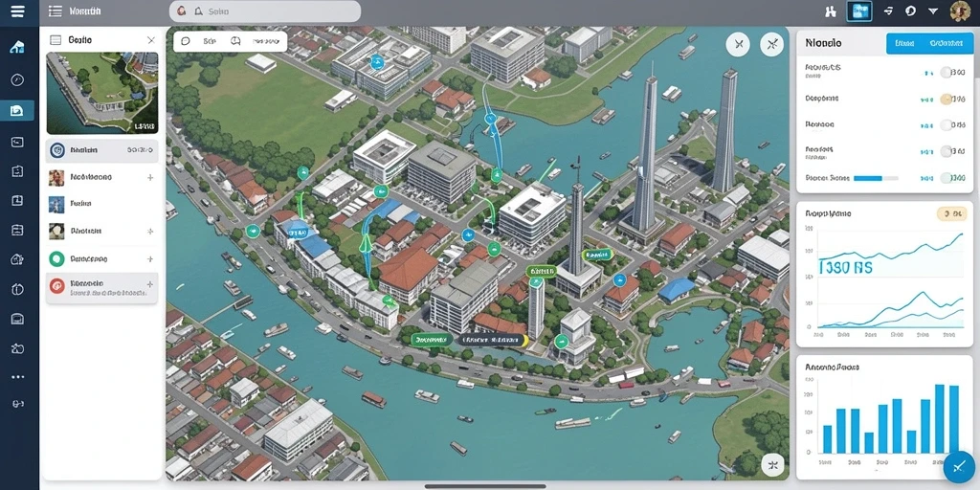Click the blue progress bar in right panel
Image resolution: width=980 pixels, height=490 pixels.
click(x=876, y=178)
